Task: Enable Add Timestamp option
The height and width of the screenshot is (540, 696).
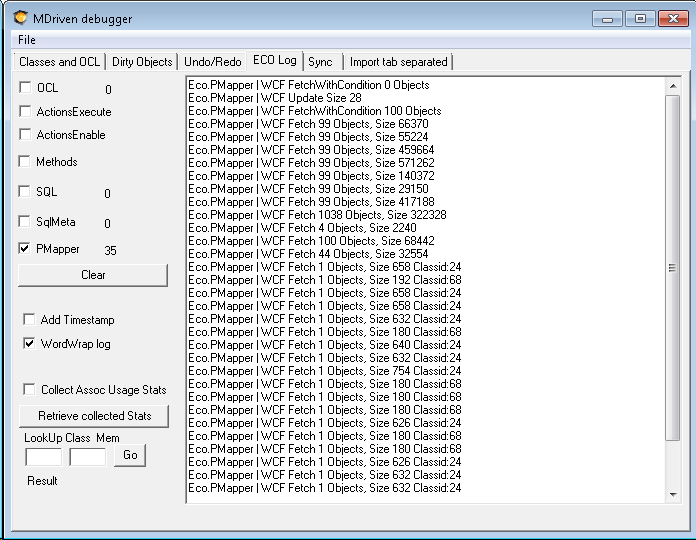Action: (x=29, y=319)
